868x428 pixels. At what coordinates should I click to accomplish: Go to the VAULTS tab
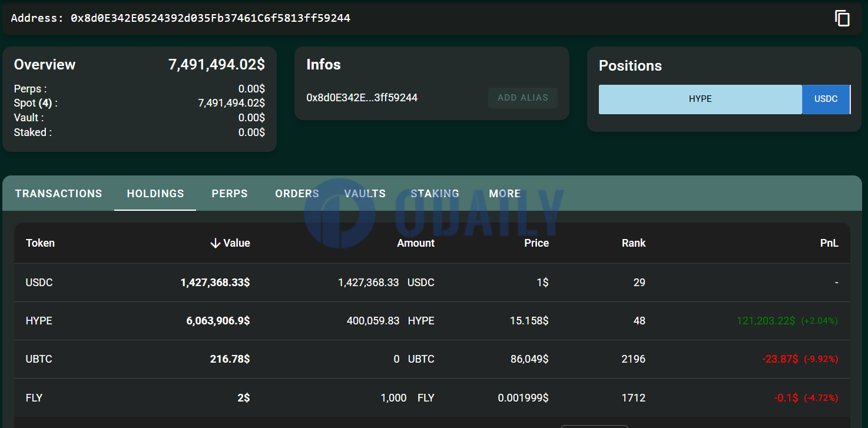pyautogui.click(x=365, y=194)
